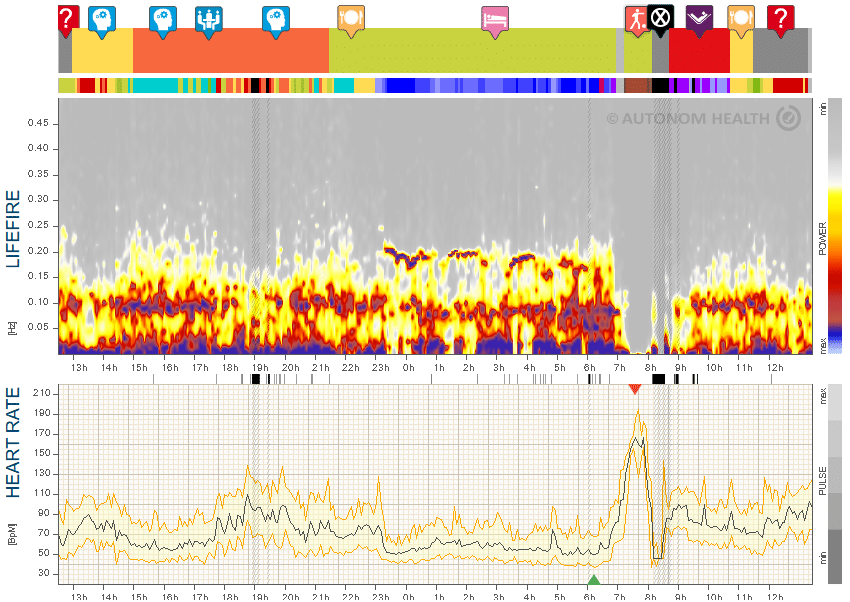Click the 0h label below the Lifefire chart

coord(408,367)
